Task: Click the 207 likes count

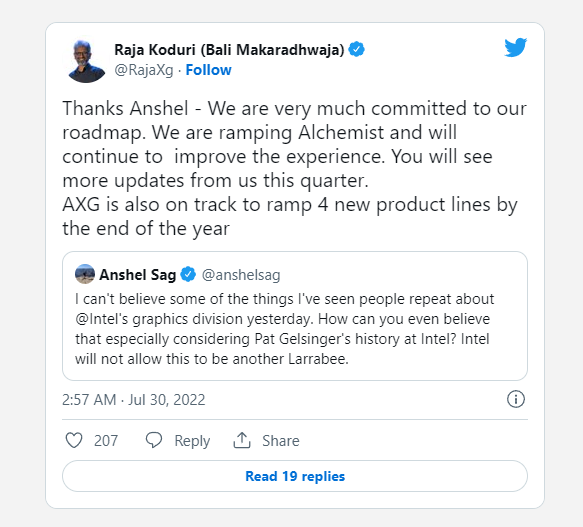Action: pos(106,441)
